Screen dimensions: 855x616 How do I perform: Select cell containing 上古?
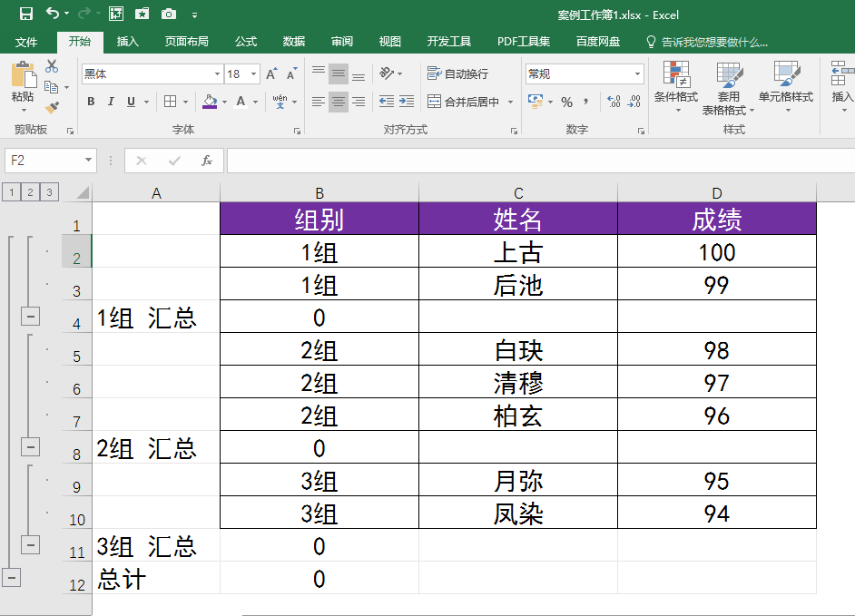pos(518,251)
